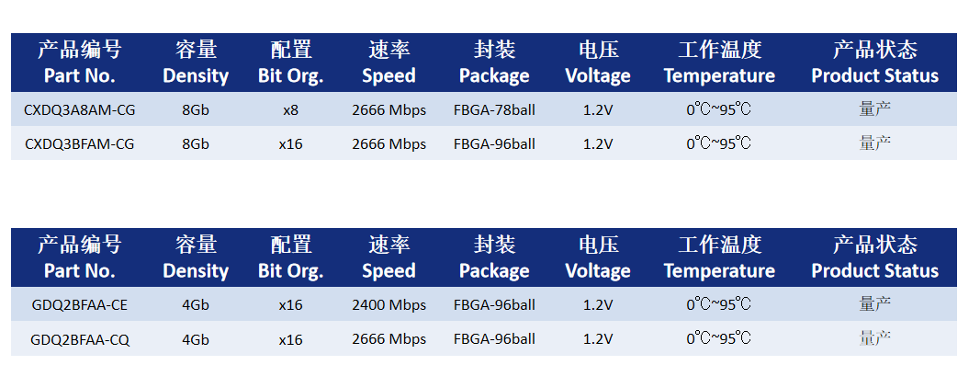Select the x8 bit organization cell
The image size is (980, 388).
[x=290, y=110]
